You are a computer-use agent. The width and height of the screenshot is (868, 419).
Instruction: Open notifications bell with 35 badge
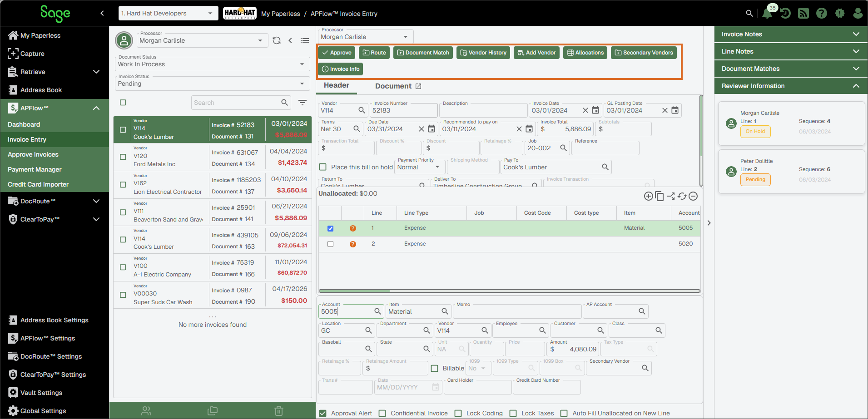pos(768,13)
